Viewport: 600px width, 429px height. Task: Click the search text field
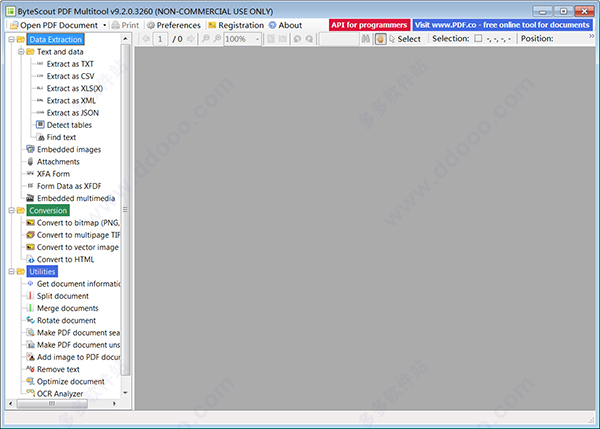click(339, 39)
